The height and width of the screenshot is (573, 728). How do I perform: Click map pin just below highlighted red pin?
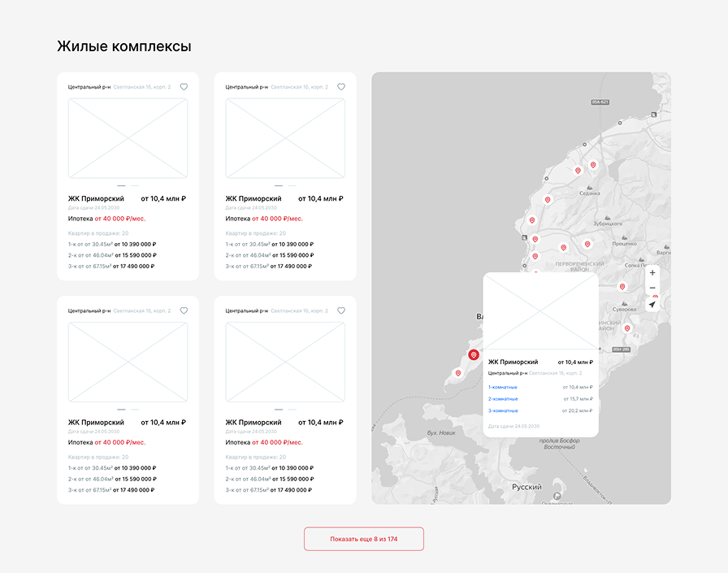click(x=458, y=373)
